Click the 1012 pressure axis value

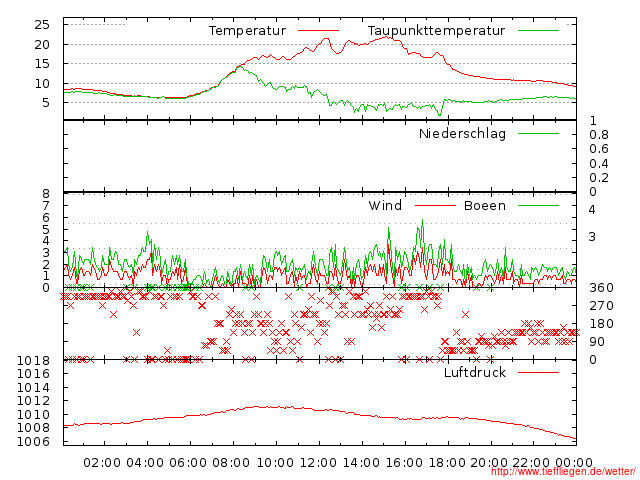click(33, 401)
